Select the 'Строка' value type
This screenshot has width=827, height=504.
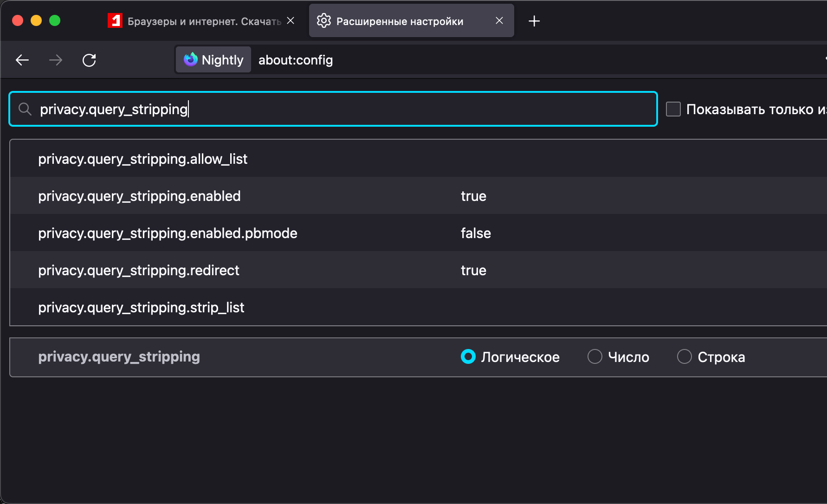[684, 356]
